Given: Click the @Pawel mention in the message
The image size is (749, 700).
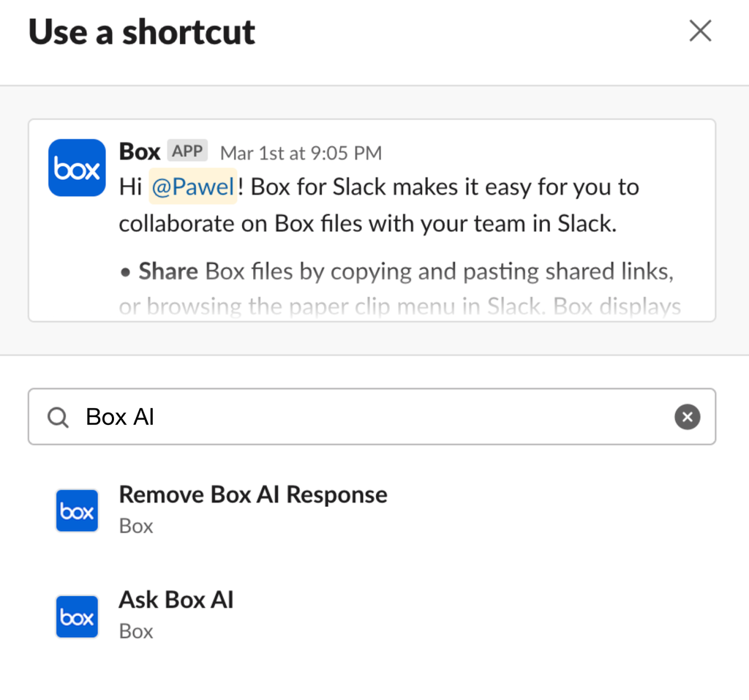Looking at the screenshot, I should (x=193, y=187).
